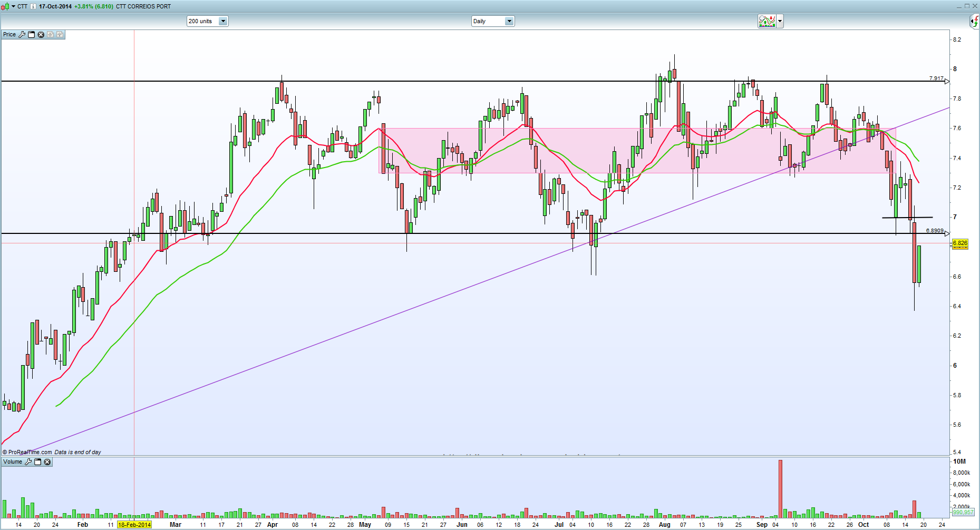Move Price panel down arrow icon
980x530 pixels.
[51, 34]
